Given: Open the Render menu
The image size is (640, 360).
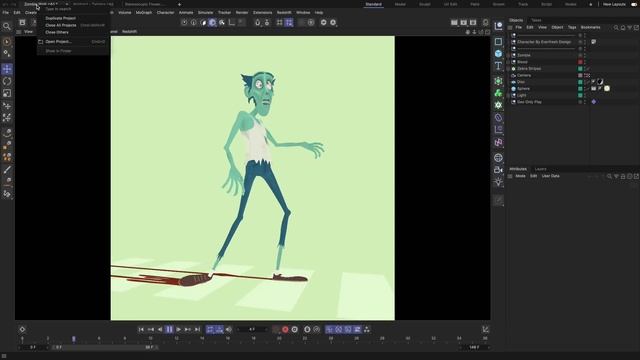Looking at the screenshot, I should [x=242, y=13].
